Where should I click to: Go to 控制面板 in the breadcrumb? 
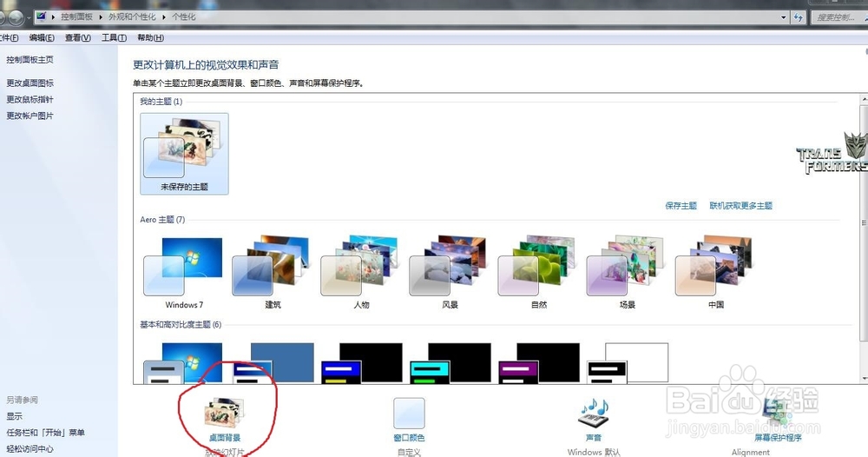coord(76,17)
